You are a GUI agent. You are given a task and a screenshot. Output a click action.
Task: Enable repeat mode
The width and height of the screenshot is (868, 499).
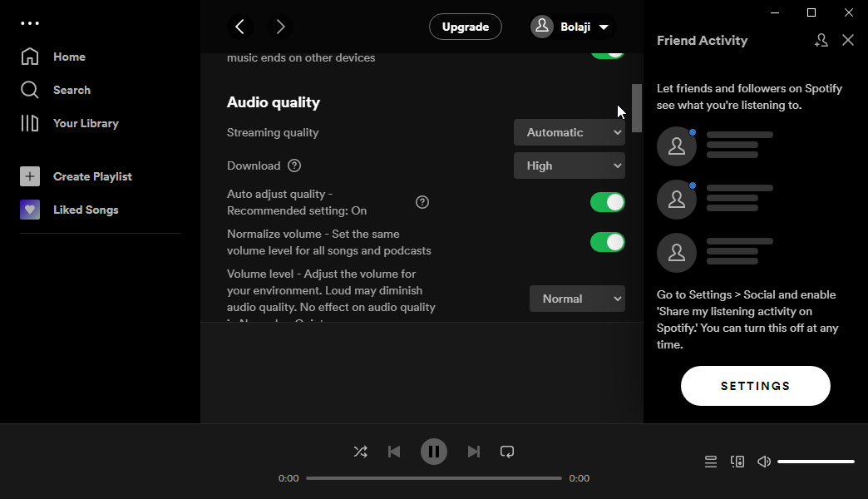[x=507, y=452]
